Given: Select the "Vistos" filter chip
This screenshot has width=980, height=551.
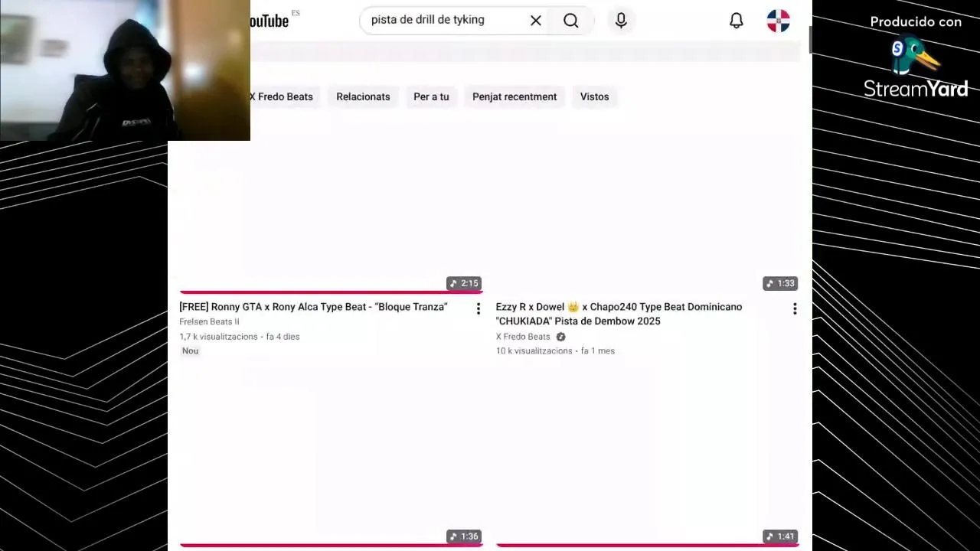Looking at the screenshot, I should [594, 96].
